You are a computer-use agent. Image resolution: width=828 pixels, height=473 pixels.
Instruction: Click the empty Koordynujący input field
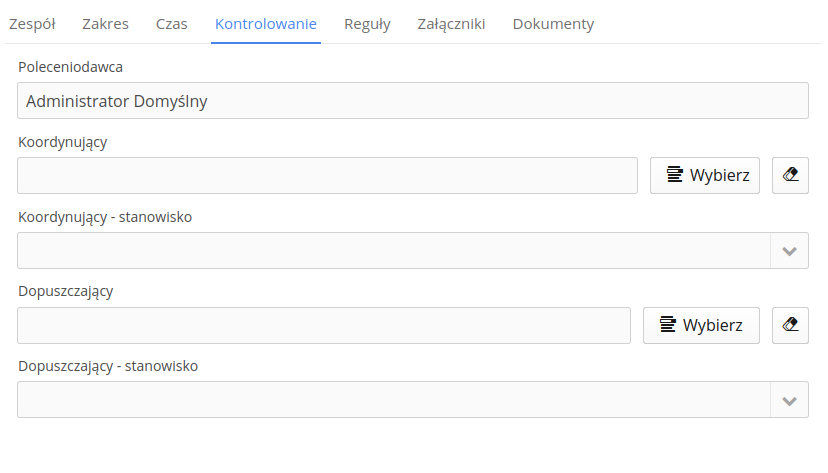[327, 175]
